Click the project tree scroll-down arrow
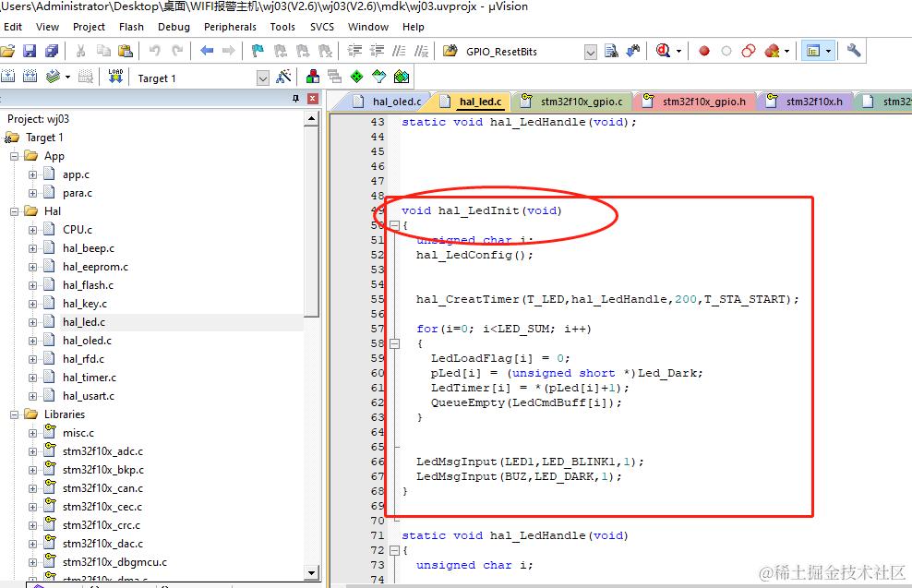 312,573
